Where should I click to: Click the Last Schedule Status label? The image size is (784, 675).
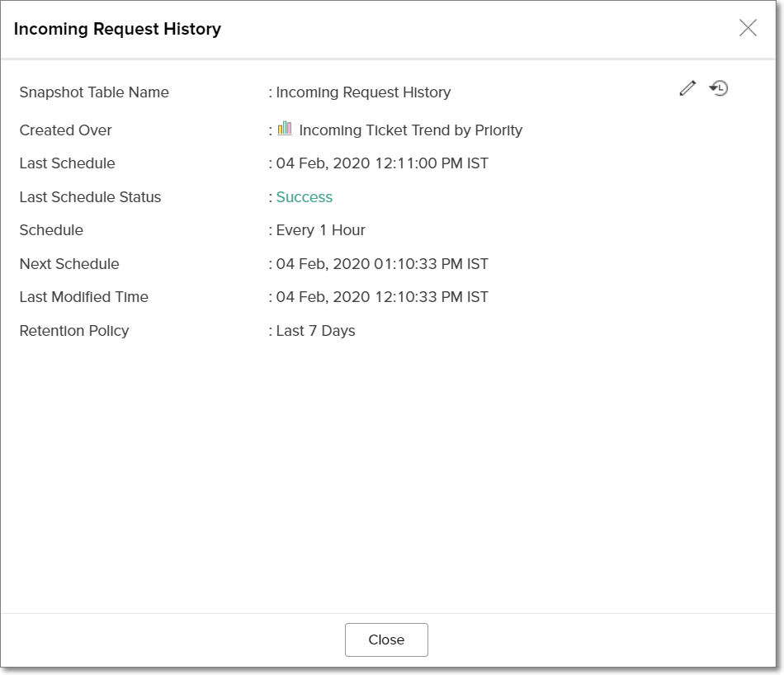tap(90, 197)
